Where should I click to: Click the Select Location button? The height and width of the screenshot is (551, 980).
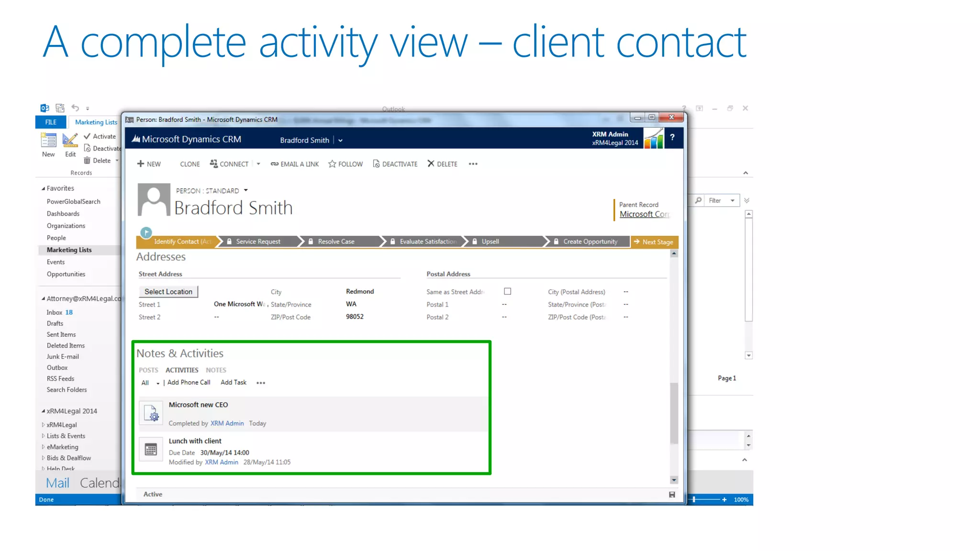tap(168, 292)
